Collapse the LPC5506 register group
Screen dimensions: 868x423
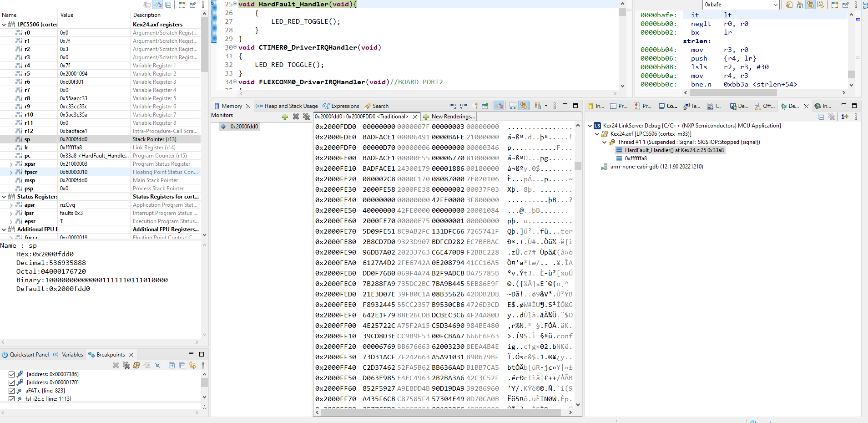coord(4,25)
